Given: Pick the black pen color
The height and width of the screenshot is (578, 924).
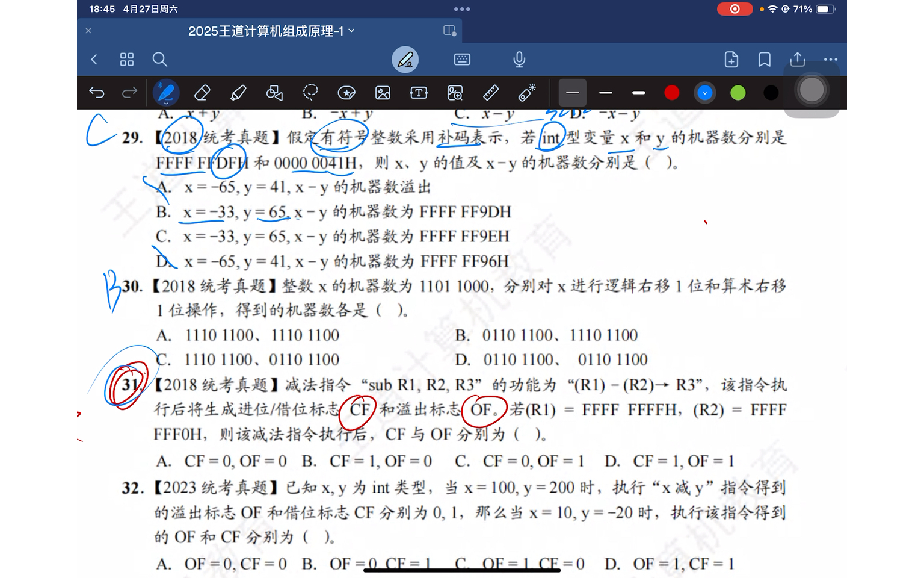Looking at the screenshot, I should pyautogui.click(x=771, y=93).
